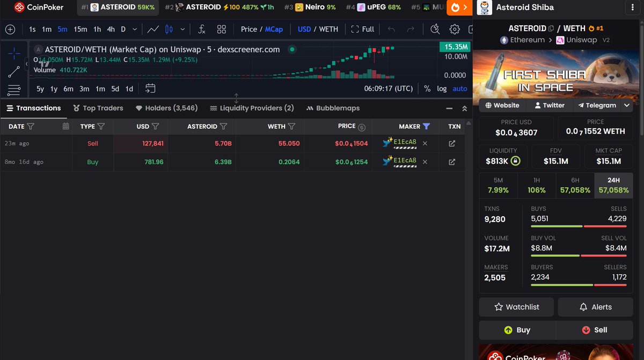Redo the chart action

(x=411, y=29)
